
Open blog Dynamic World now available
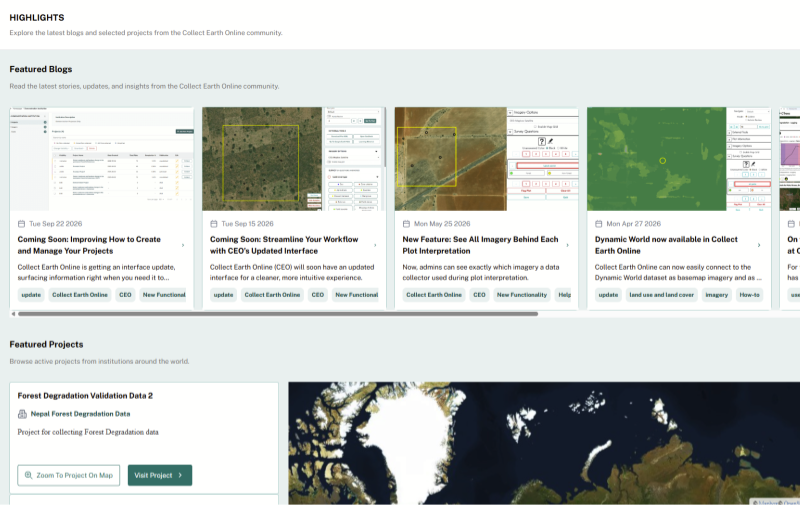pos(666,245)
